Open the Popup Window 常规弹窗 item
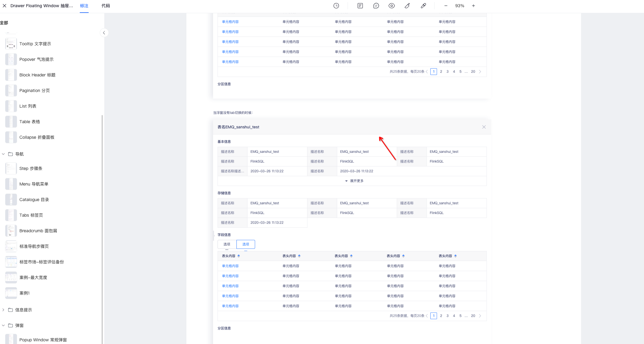 click(x=43, y=340)
